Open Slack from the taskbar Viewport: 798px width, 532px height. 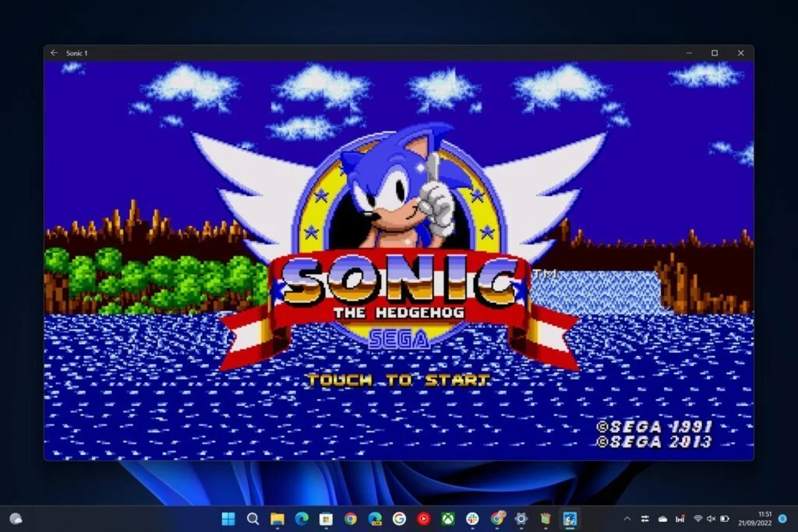coord(472,519)
